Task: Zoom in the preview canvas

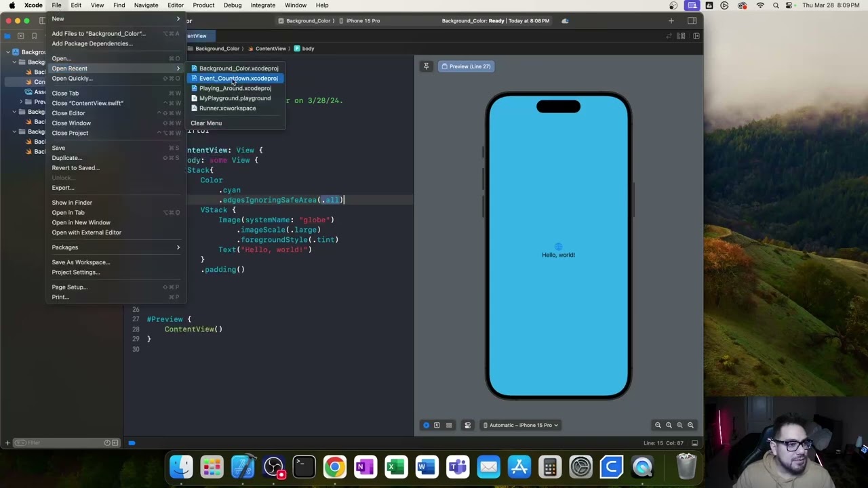Action: coord(690,425)
